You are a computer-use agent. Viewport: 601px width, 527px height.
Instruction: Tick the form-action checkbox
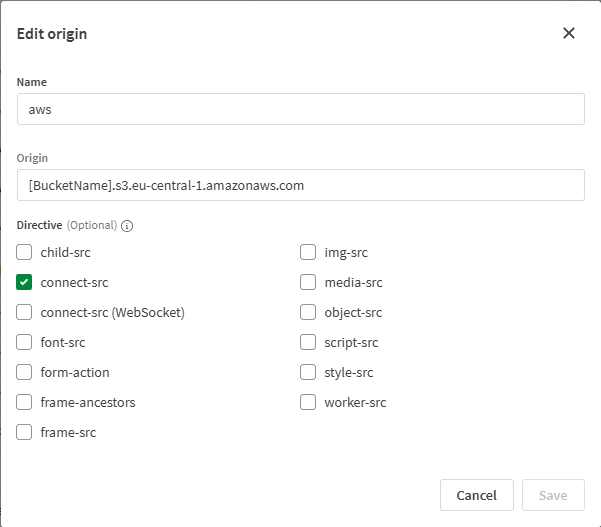pos(25,373)
